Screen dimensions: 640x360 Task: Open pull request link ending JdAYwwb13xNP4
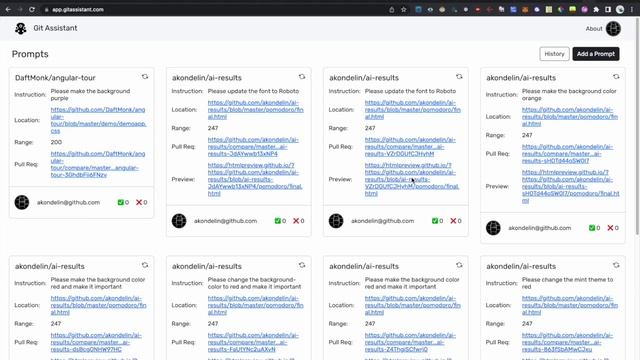[253, 147]
